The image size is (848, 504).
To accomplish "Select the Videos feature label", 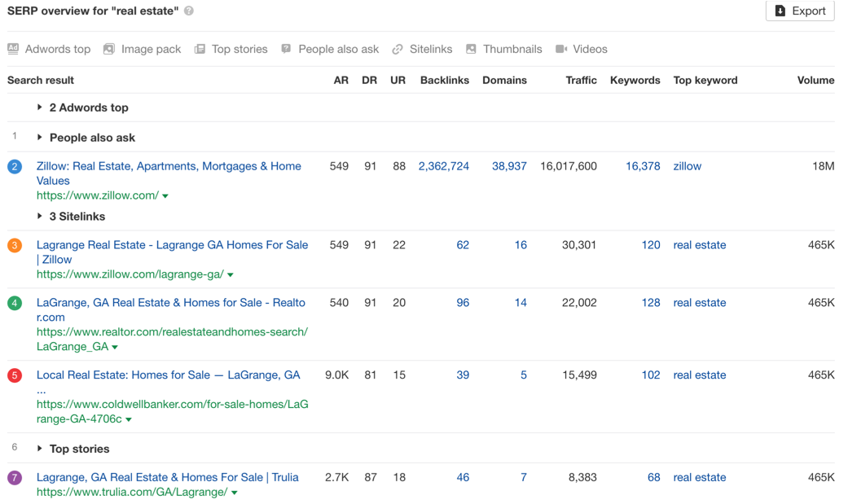I will tap(590, 49).
